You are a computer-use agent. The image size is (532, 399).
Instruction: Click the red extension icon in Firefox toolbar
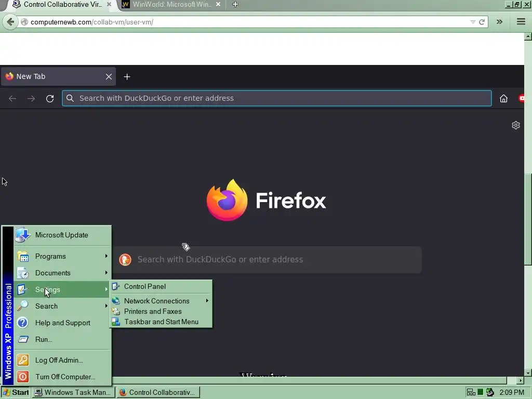coord(522,98)
